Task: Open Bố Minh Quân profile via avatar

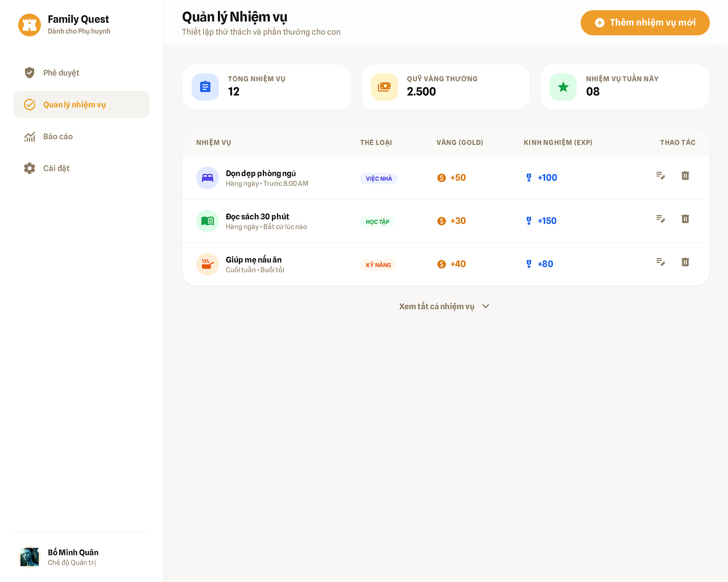Action: 30,557
